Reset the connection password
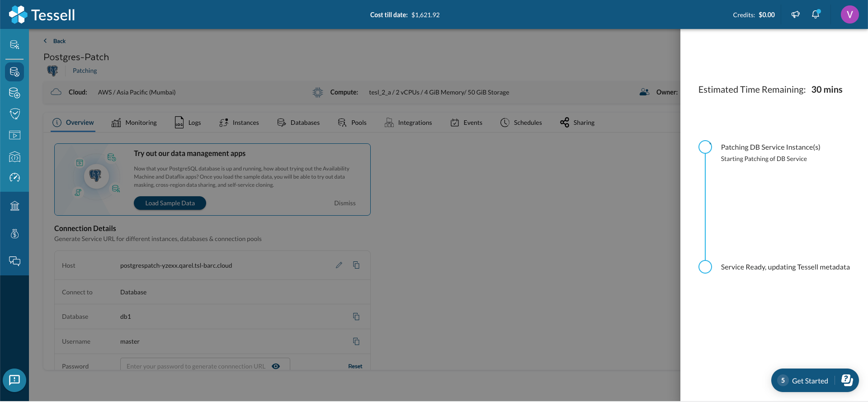This screenshot has height=402, width=868. [355, 366]
